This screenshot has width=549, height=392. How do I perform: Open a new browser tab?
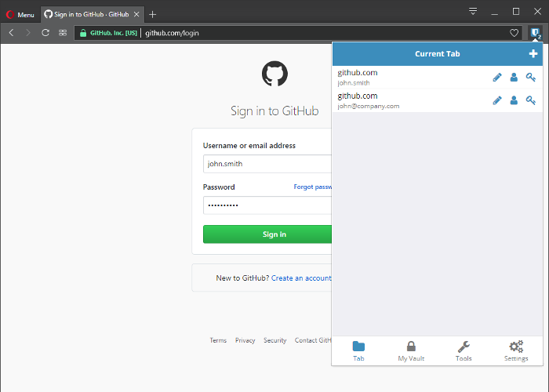[x=153, y=14]
